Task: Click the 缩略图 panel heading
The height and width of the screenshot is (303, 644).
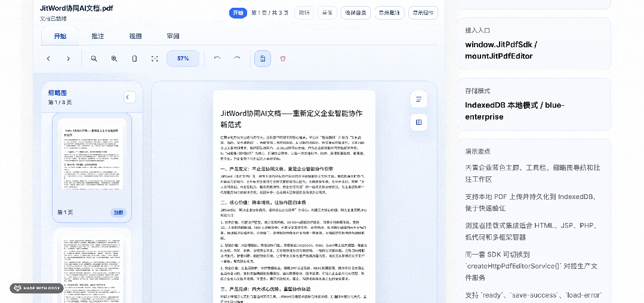Action: click(x=57, y=93)
